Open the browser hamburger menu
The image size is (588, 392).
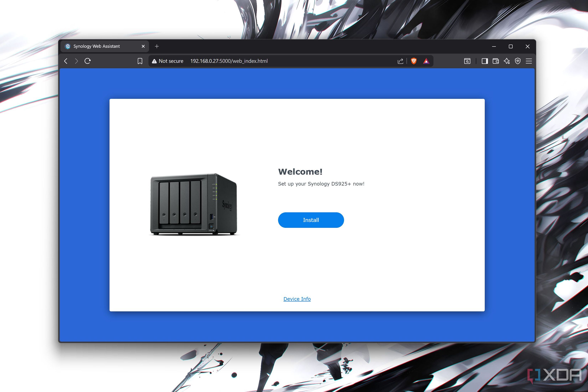click(x=529, y=61)
